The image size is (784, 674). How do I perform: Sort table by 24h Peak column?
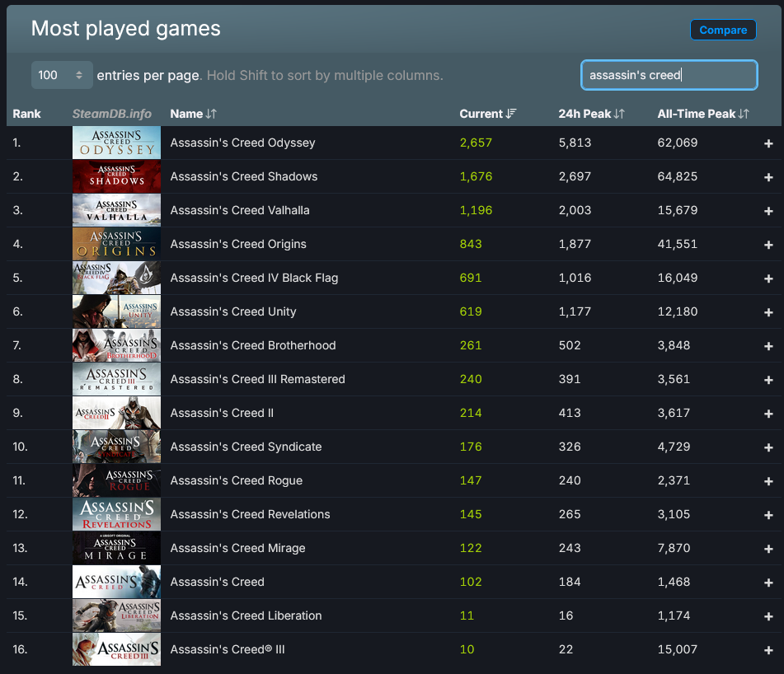pos(591,114)
